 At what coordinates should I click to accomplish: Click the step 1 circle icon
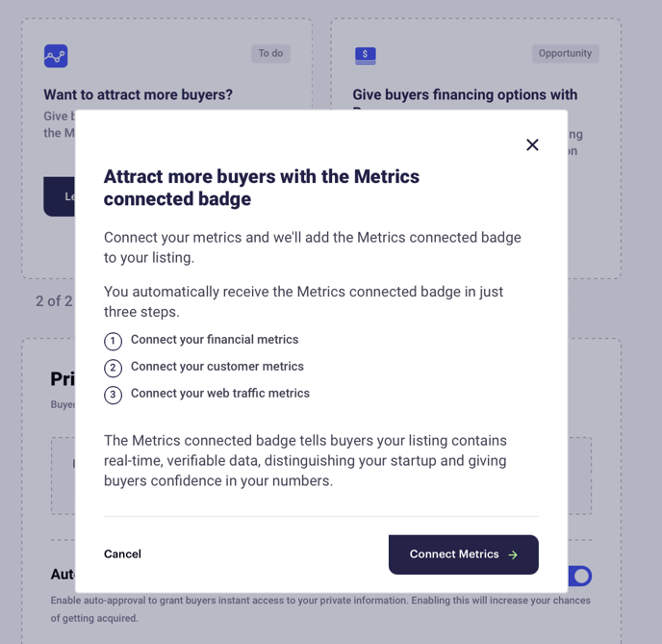[113, 341]
